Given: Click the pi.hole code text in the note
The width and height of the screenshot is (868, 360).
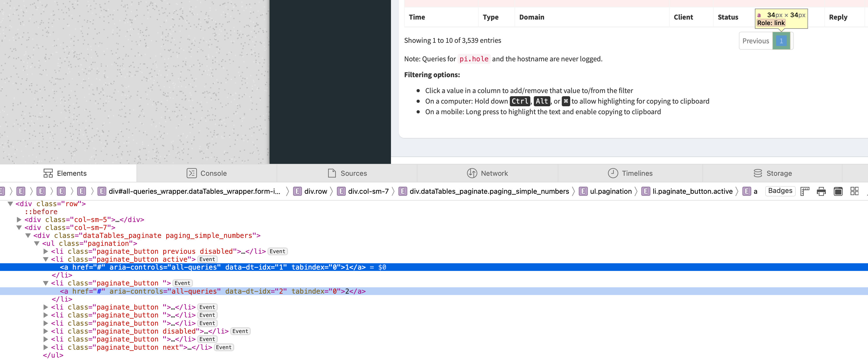Looking at the screenshot, I should click(474, 59).
